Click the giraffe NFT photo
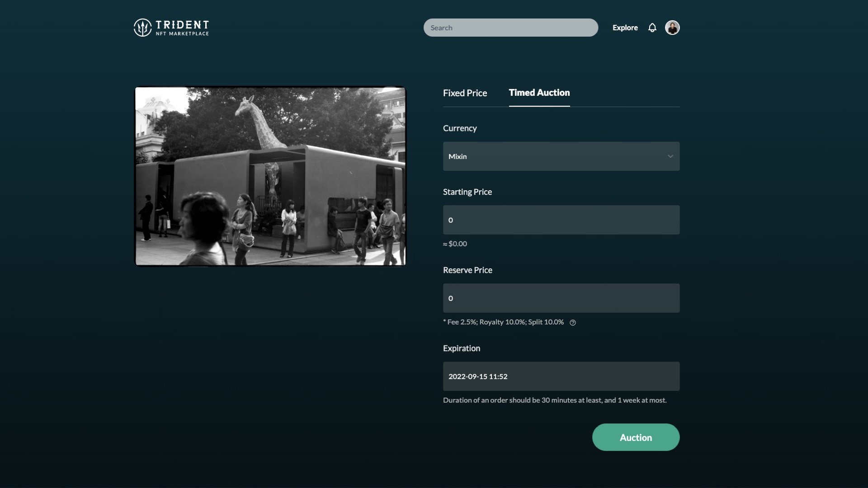 click(x=270, y=176)
